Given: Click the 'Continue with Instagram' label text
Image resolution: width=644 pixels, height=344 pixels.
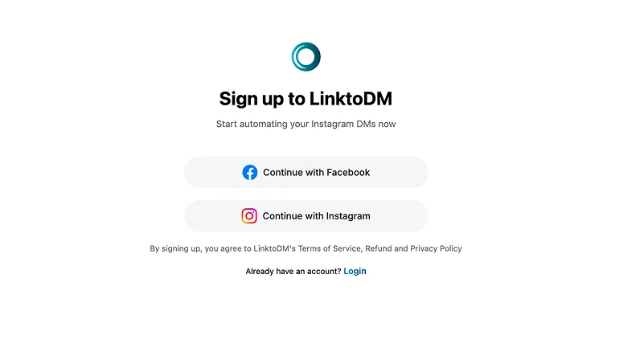Looking at the screenshot, I should coord(316,216).
